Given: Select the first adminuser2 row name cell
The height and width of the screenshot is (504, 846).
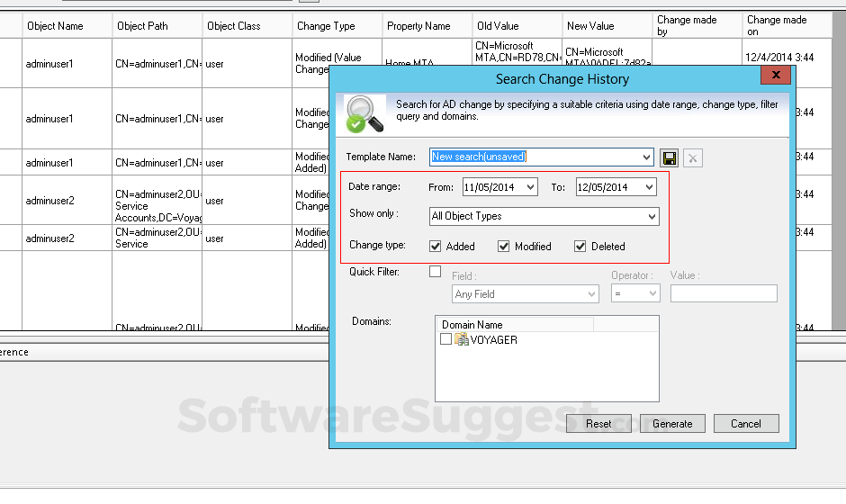Looking at the screenshot, I should pyautogui.click(x=67, y=200).
